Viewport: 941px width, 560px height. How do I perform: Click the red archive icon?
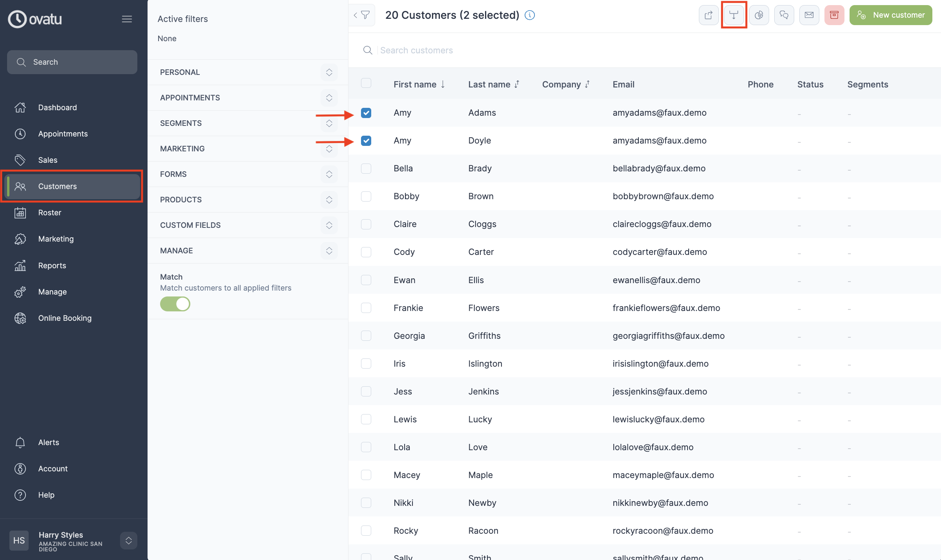coord(834,15)
